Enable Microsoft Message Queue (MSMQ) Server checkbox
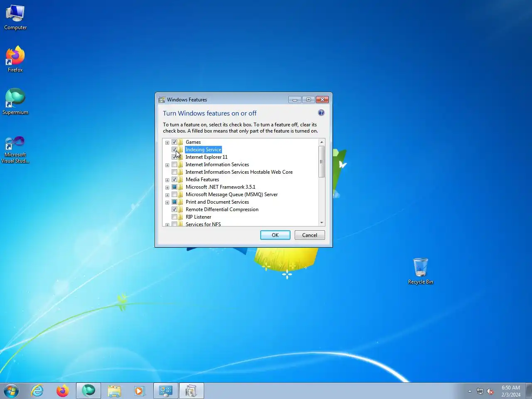This screenshot has height=399, width=532. [174, 195]
